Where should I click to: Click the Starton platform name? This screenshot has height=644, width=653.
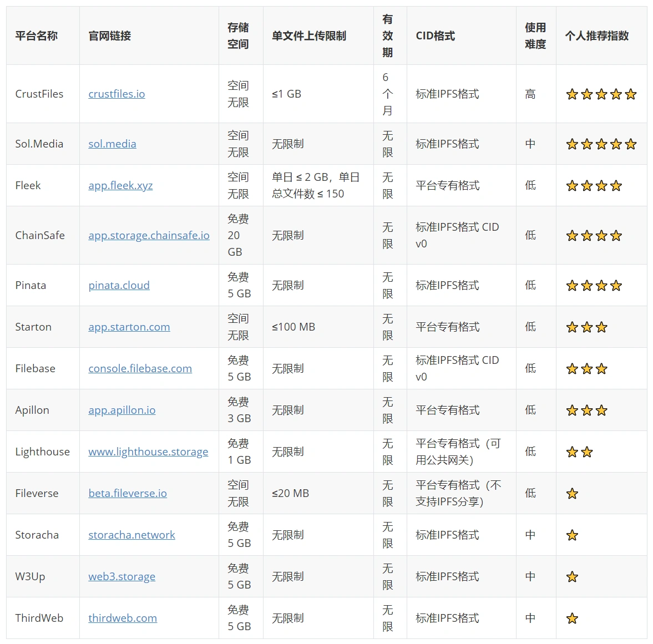(x=33, y=327)
